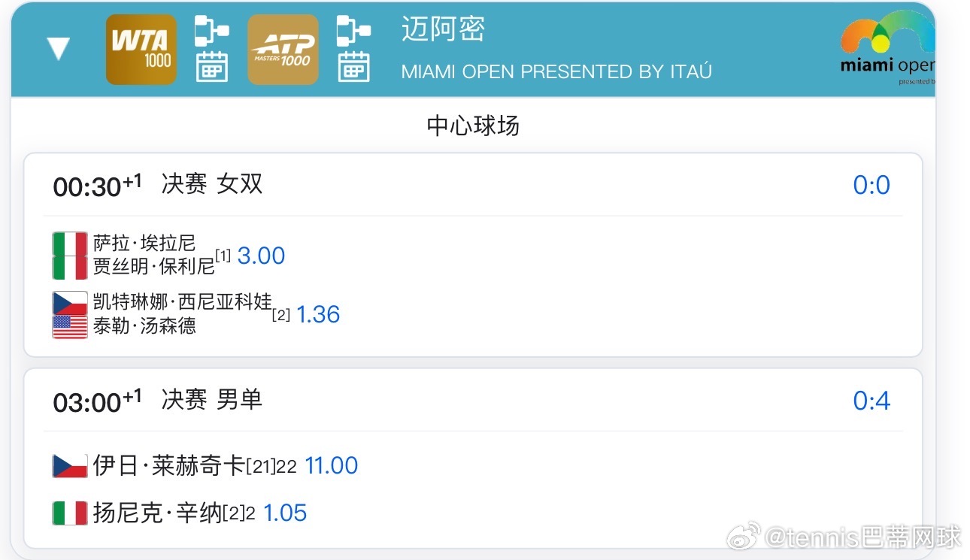Viewport: 970px width, 560px height.
Task: Collapse the tournament with the white triangle arrow
Action: pos(58,49)
